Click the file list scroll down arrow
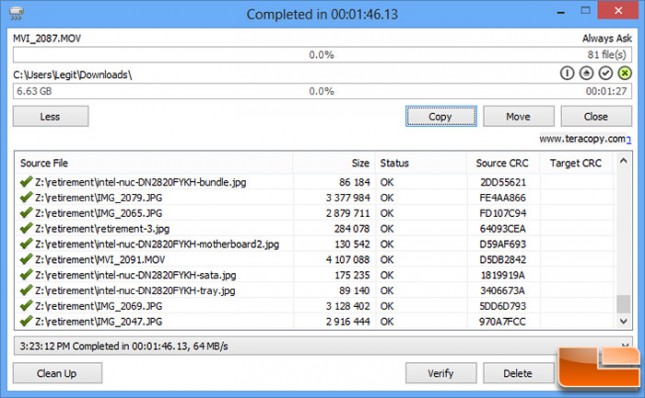This screenshot has height=398, width=645. point(624,321)
